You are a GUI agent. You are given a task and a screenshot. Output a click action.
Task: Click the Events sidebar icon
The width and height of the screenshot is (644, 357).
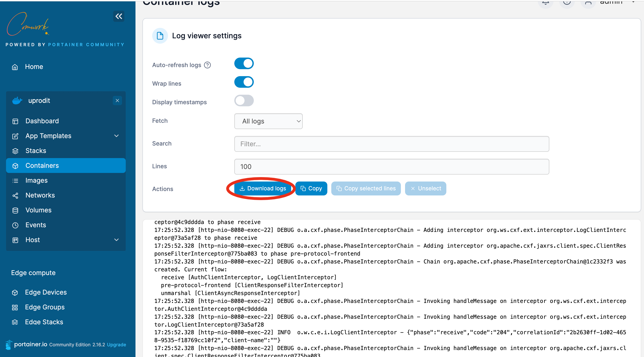[16, 225]
